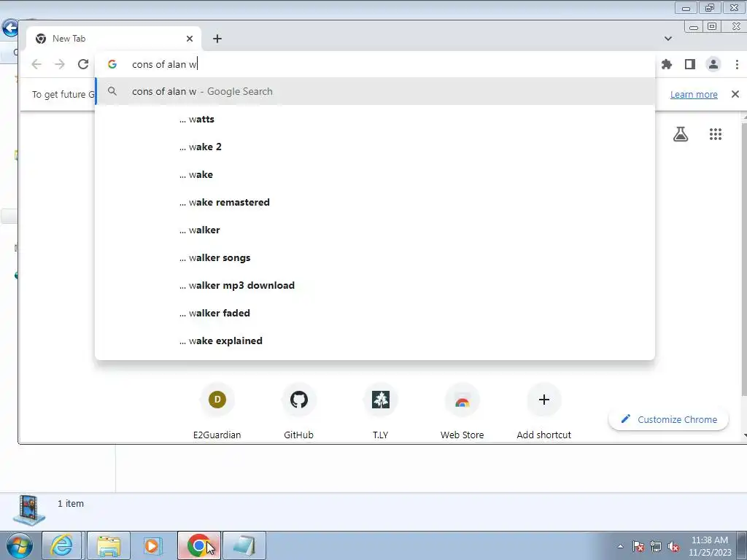Open Windows Media Player on the taskbar
The image size is (747, 560).
point(153,545)
